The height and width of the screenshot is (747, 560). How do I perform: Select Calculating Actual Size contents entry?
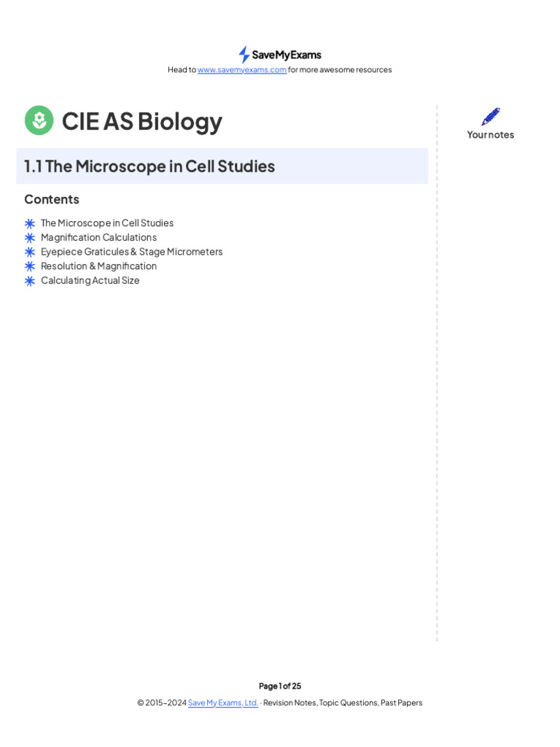90,280
